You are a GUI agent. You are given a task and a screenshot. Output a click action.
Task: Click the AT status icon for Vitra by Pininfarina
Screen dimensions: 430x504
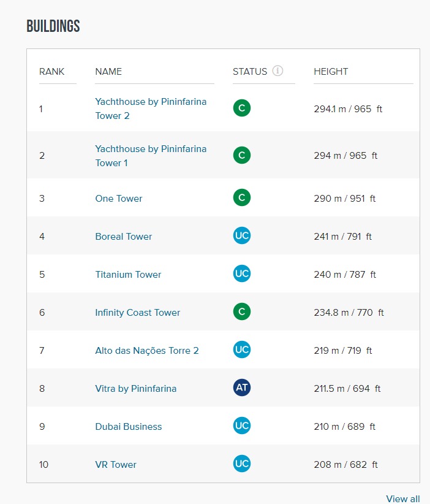(242, 388)
